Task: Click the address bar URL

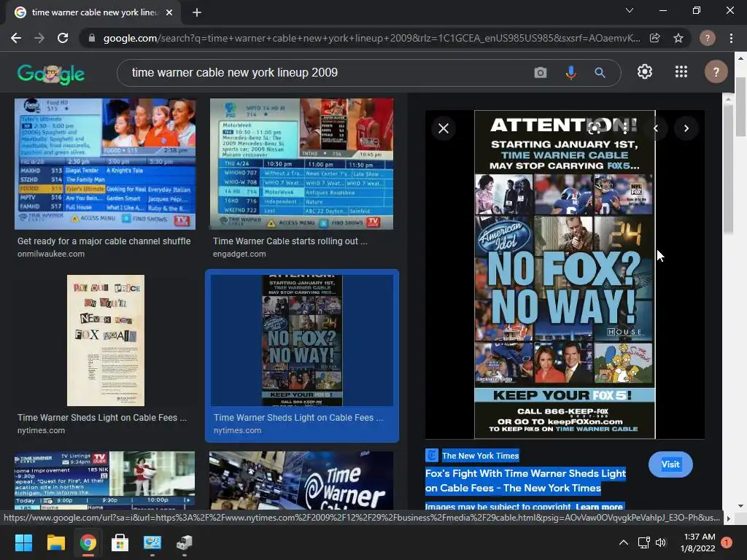Action: pyautogui.click(x=371, y=38)
